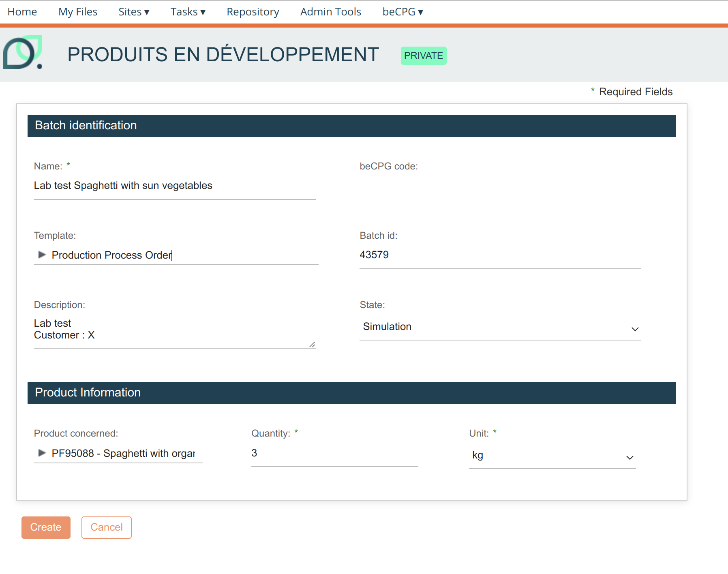The image size is (728, 574).
Task: Open Admin Tools
Action: click(330, 12)
